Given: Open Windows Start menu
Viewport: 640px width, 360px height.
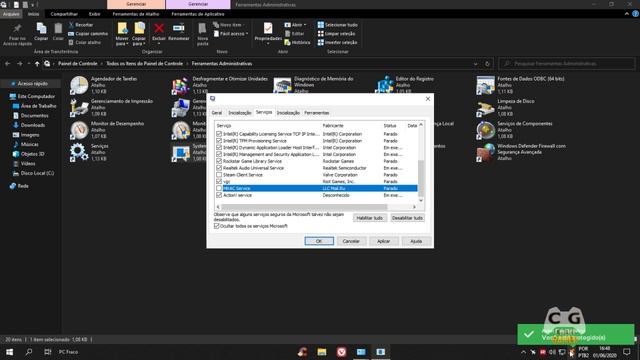Looking at the screenshot, I should [x=9, y=352].
